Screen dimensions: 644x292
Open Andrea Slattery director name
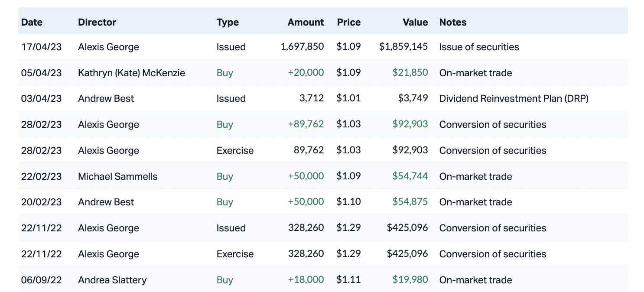pyautogui.click(x=112, y=280)
